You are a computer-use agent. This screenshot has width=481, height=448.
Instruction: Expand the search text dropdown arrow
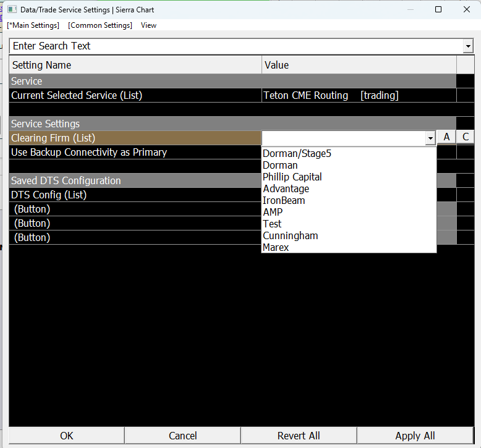pos(468,46)
